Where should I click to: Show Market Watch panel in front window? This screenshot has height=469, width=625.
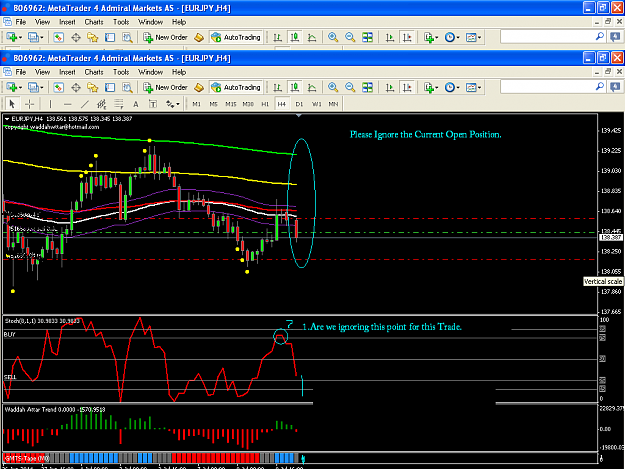pyautogui.click(x=59, y=87)
